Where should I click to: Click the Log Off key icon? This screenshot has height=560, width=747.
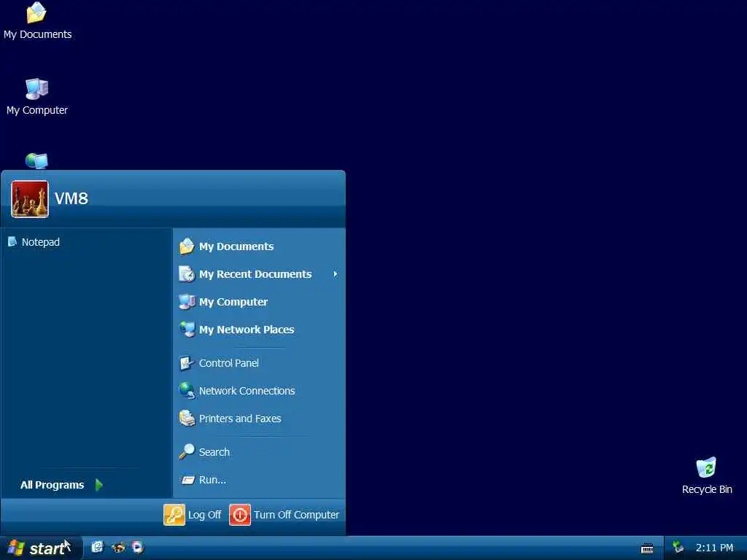174,515
